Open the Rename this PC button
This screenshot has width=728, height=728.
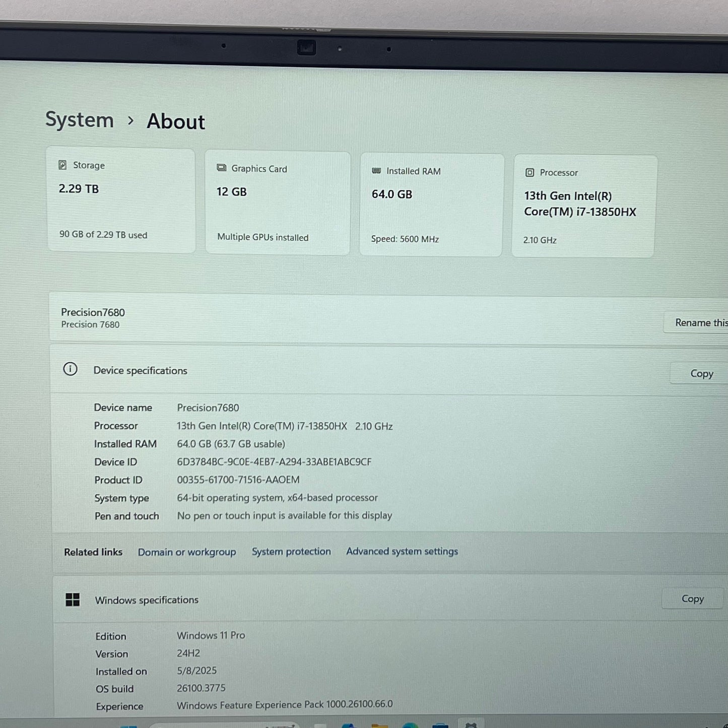click(x=697, y=322)
